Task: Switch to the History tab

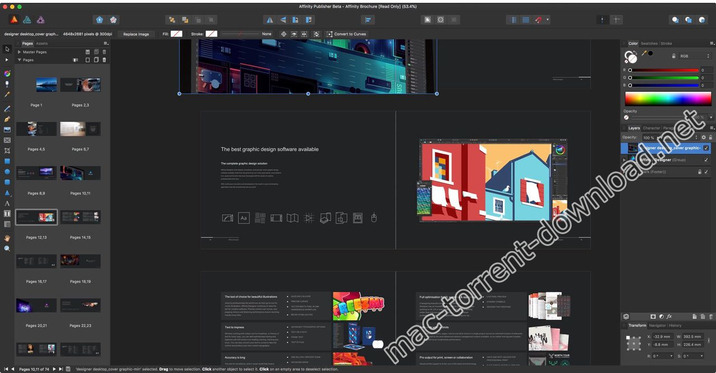Action: 675,326
